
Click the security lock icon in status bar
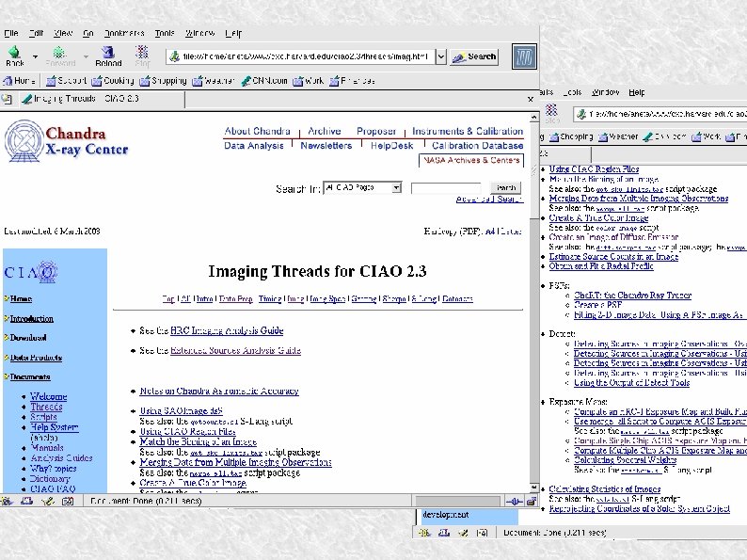point(532,502)
